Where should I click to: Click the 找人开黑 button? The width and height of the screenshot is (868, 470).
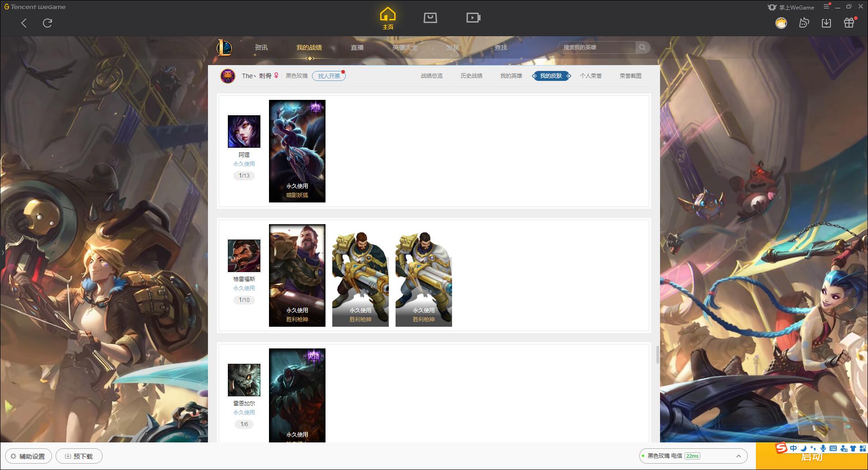329,76
